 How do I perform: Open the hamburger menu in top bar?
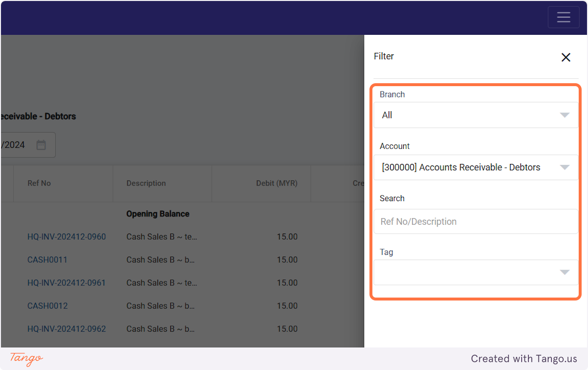563,17
